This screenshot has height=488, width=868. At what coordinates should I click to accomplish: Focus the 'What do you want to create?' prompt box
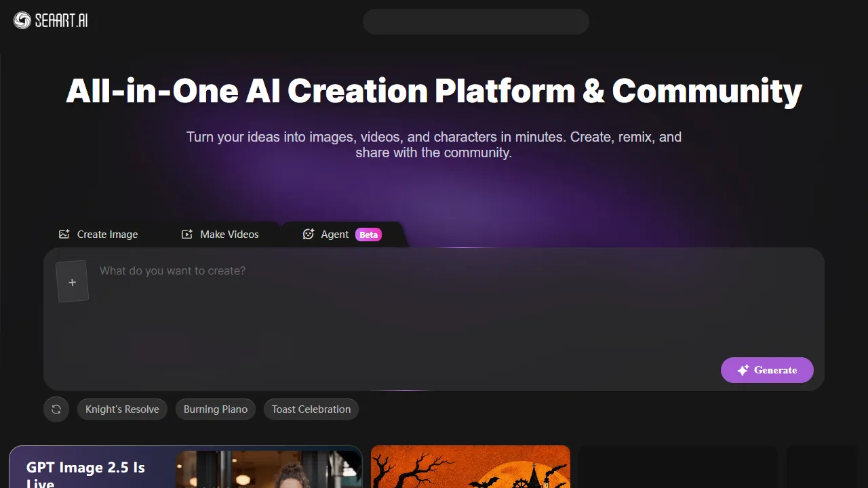click(x=434, y=305)
